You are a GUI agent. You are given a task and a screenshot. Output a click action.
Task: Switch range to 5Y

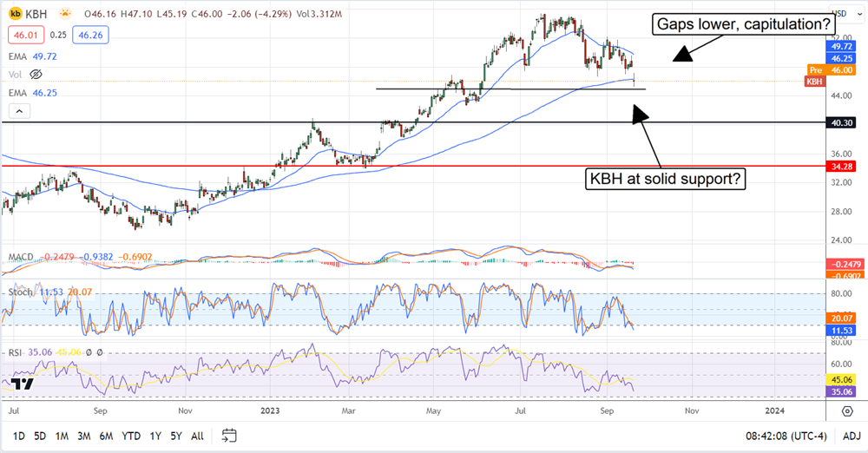[x=176, y=435]
